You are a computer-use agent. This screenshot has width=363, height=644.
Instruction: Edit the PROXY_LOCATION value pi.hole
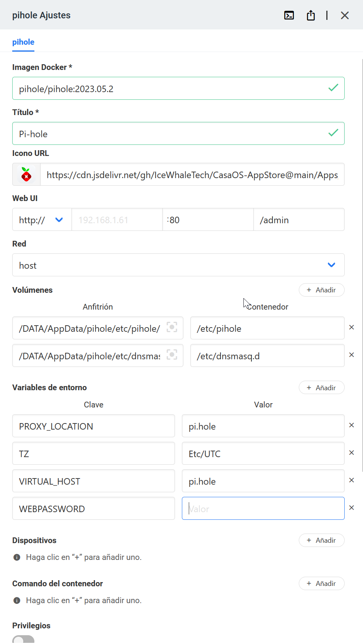click(x=263, y=426)
